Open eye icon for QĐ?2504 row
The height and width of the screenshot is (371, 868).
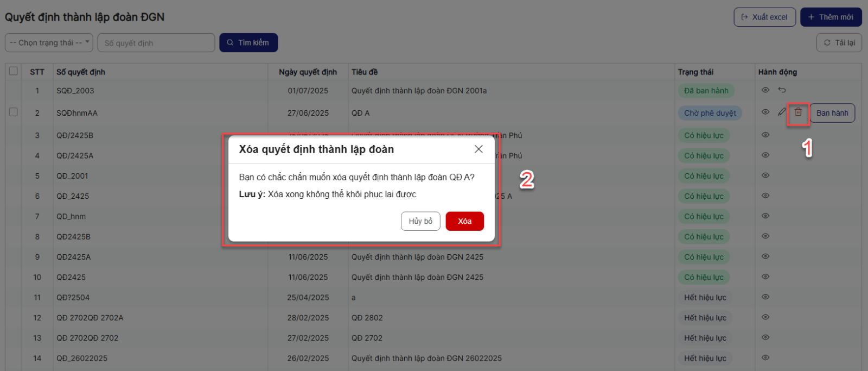click(x=765, y=297)
